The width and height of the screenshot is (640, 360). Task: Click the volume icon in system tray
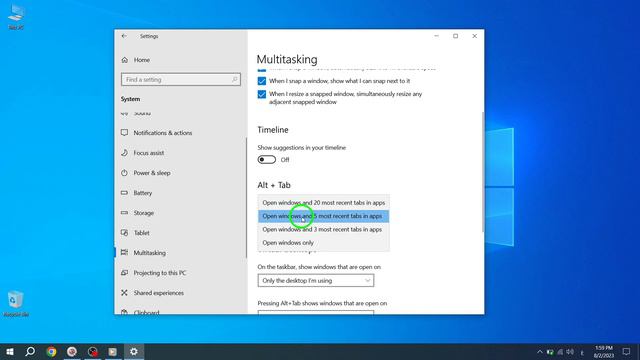tap(570, 352)
